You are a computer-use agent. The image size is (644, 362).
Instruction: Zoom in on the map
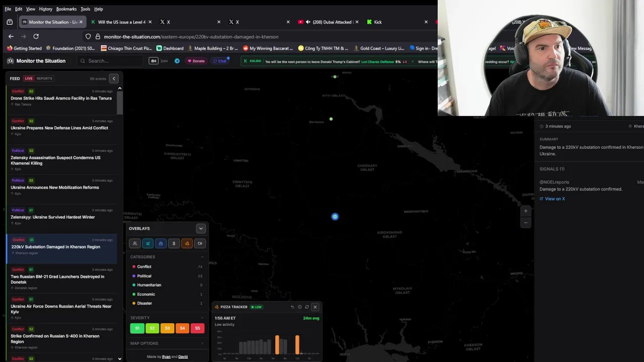coord(526,211)
